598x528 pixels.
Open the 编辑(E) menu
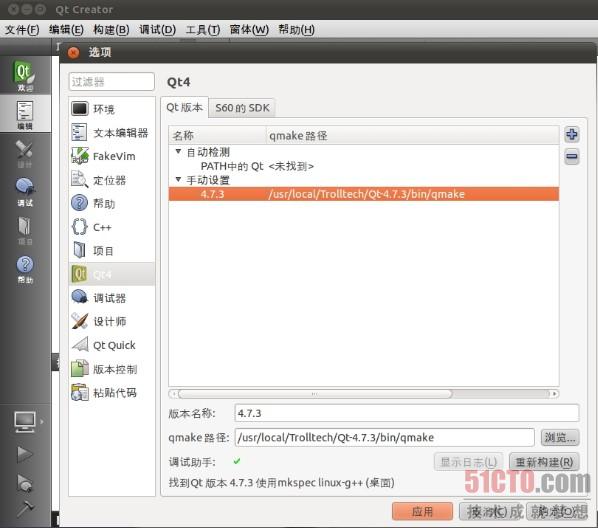pos(66,30)
